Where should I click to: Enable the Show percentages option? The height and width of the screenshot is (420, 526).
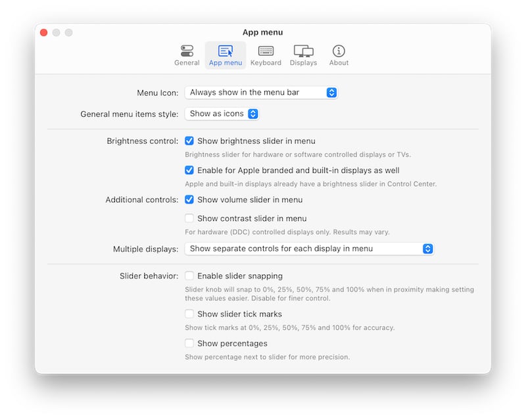pos(189,343)
